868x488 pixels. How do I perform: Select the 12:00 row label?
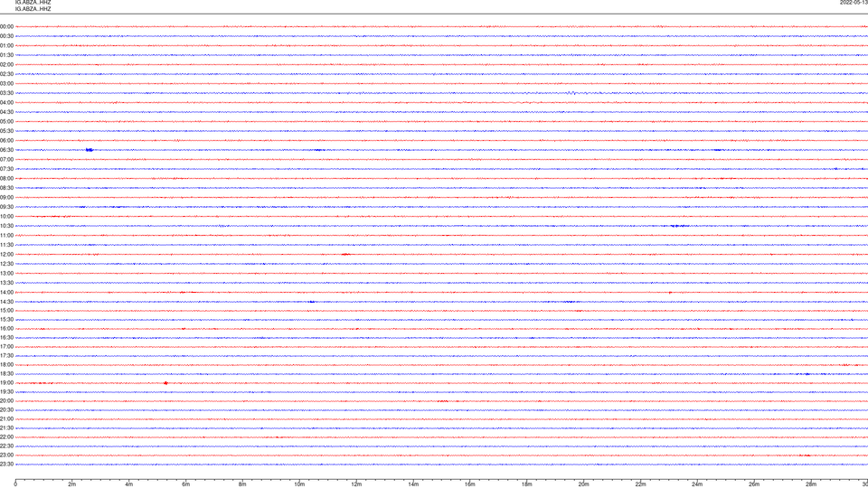(x=6, y=255)
